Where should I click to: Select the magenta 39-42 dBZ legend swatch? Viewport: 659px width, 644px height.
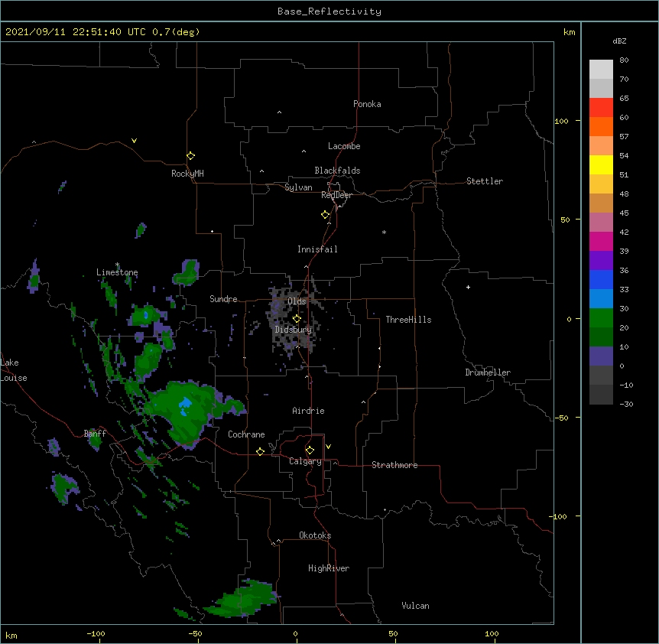(601, 241)
